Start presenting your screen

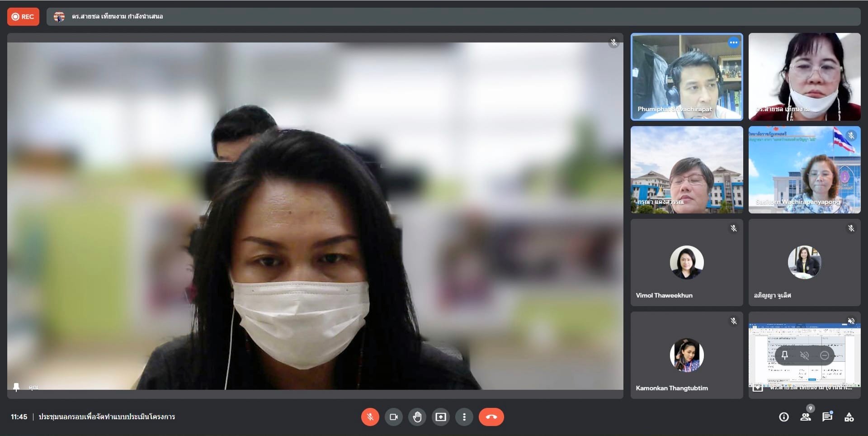tap(441, 417)
